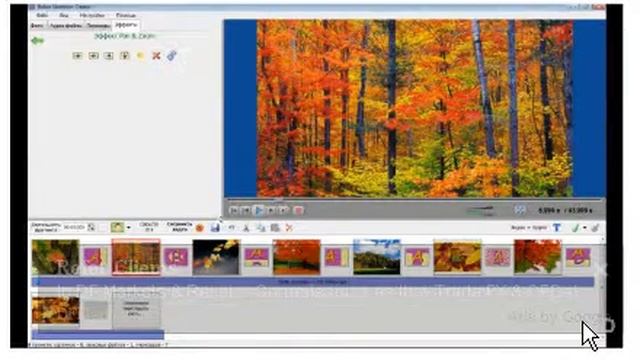Open dropdown arrow next to green picture icon

coord(129,228)
